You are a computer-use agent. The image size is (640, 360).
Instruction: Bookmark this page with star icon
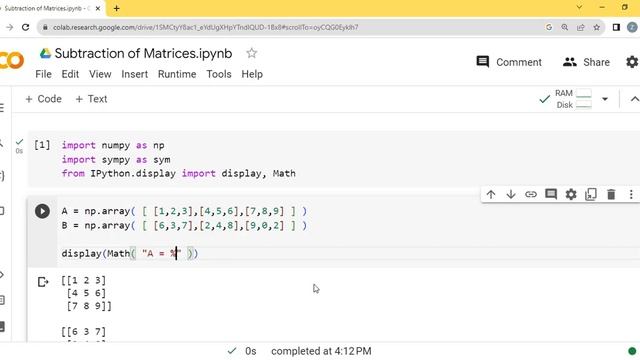596,27
